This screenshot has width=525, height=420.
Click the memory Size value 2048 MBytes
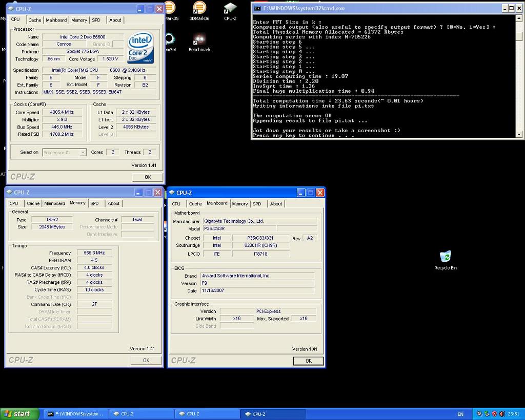(52, 227)
